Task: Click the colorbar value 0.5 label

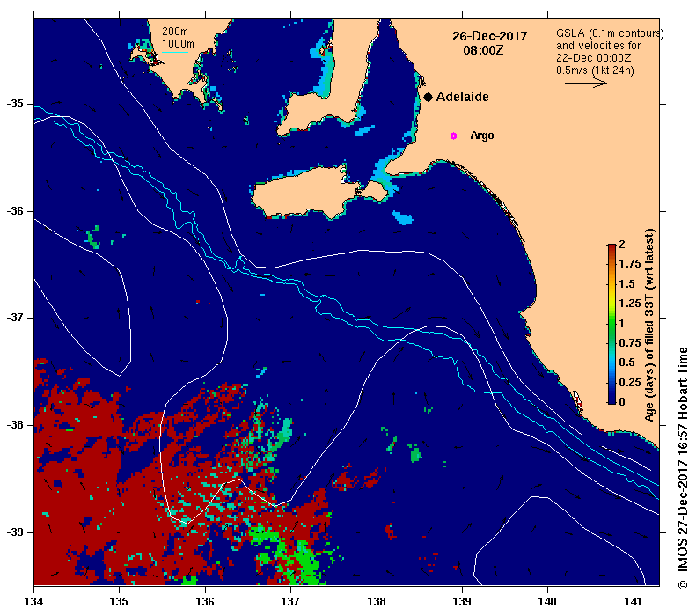Action: [627, 363]
